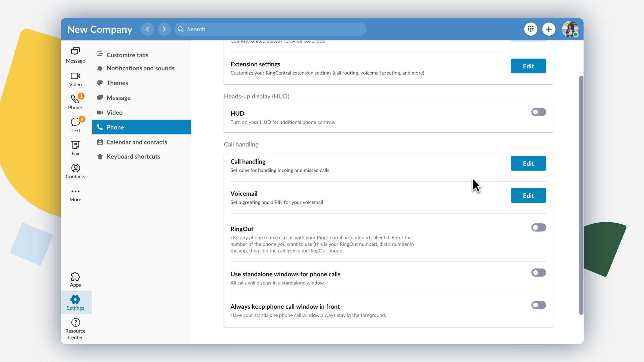Open the Phone section with notification badge
The height and width of the screenshot is (362, 644).
point(75,101)
